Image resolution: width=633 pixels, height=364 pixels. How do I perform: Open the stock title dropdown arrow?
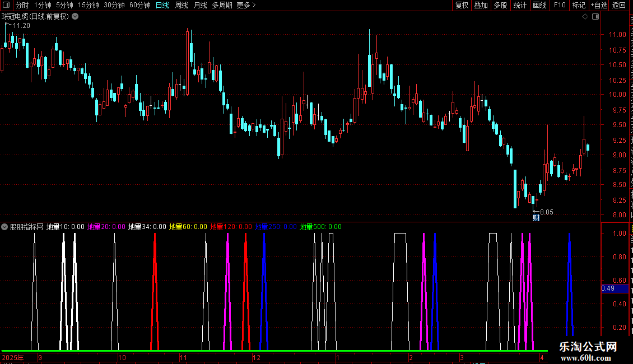point(75,17)
